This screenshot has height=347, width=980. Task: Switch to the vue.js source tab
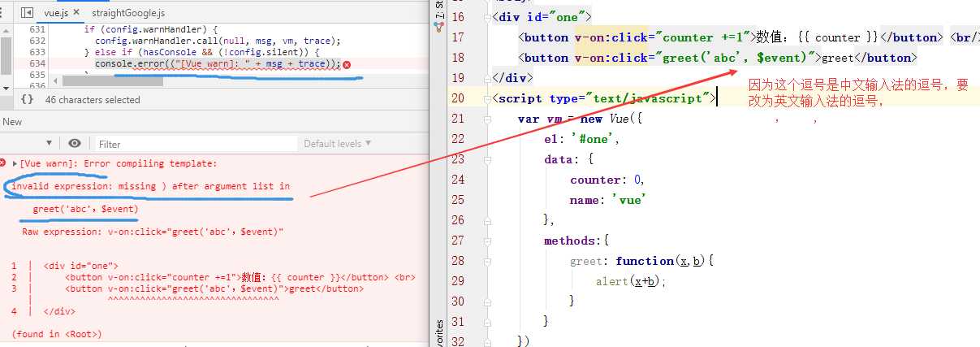pos(55,14)
